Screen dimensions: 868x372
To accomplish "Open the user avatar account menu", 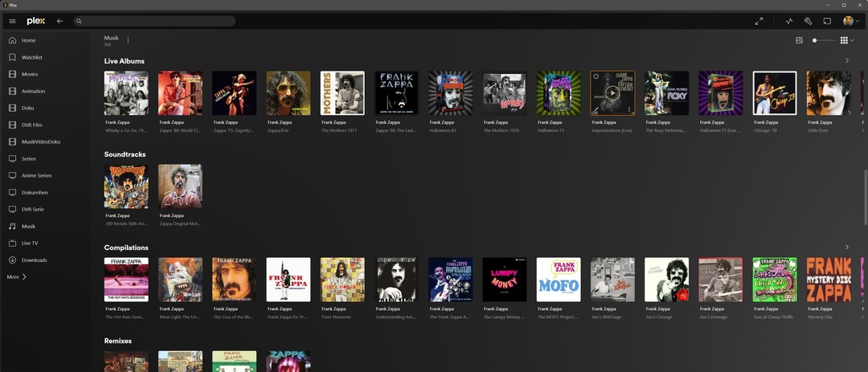I will click(851, 21).
